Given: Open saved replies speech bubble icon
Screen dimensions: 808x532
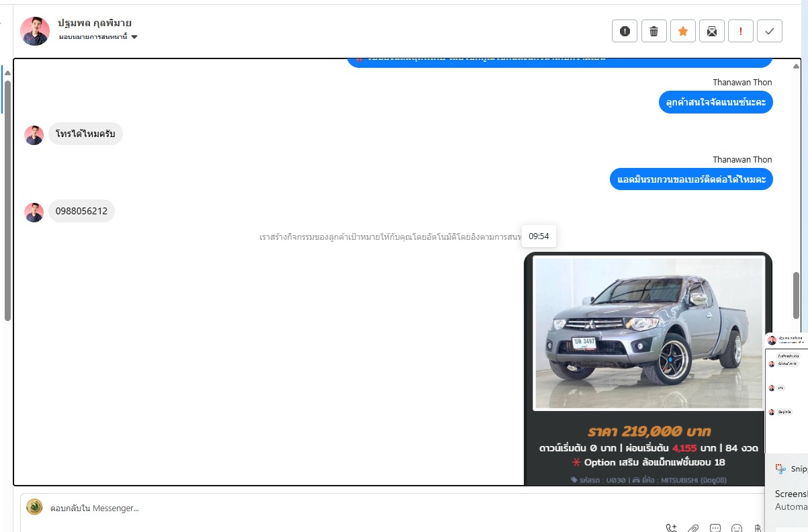Looking at the screenshot, I should [x=715, y=529].
